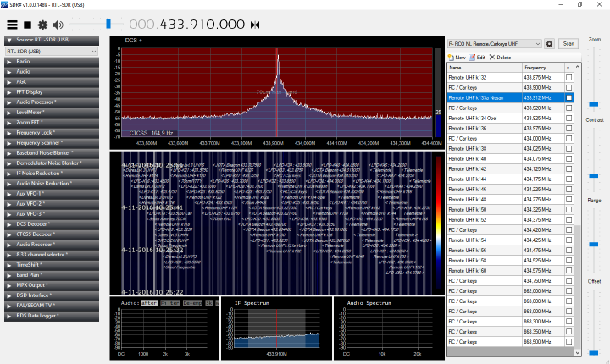610x364 pixels.
Task: Open the hamburger main menu
Action: click(12, 25)
